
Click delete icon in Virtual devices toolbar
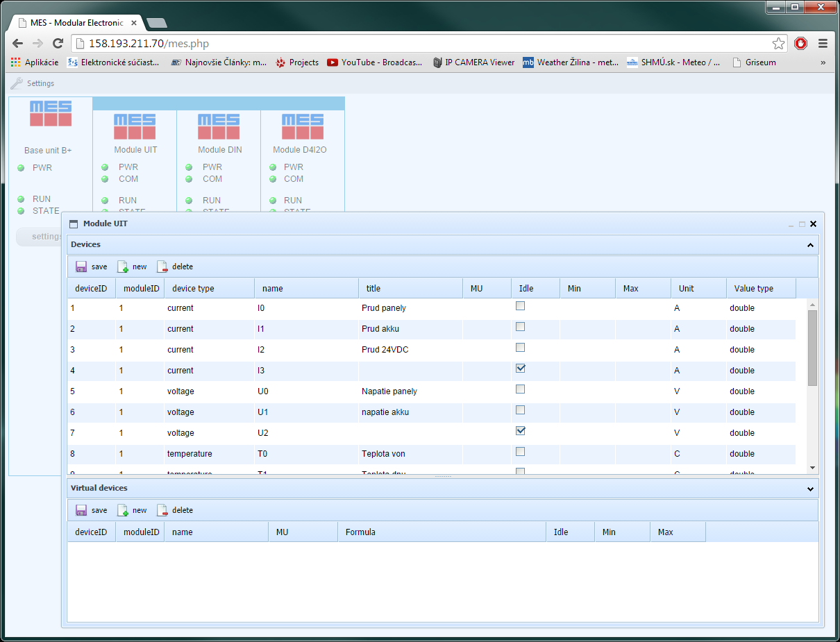pyautogui.click(x=162, y=510)
